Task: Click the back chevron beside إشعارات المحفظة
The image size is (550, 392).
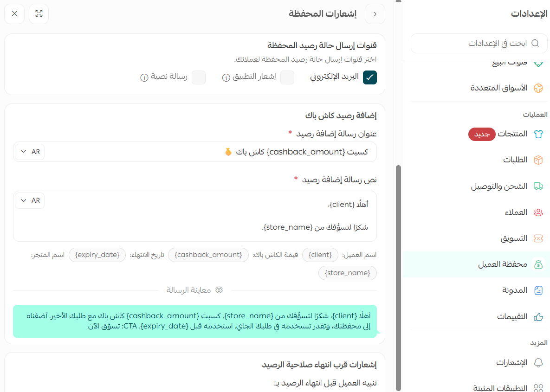Action: tap(375, 14)
